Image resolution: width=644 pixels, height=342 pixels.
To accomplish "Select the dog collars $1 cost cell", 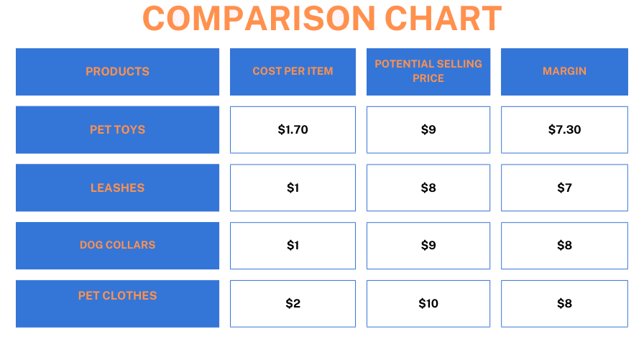I will (293, 246).
